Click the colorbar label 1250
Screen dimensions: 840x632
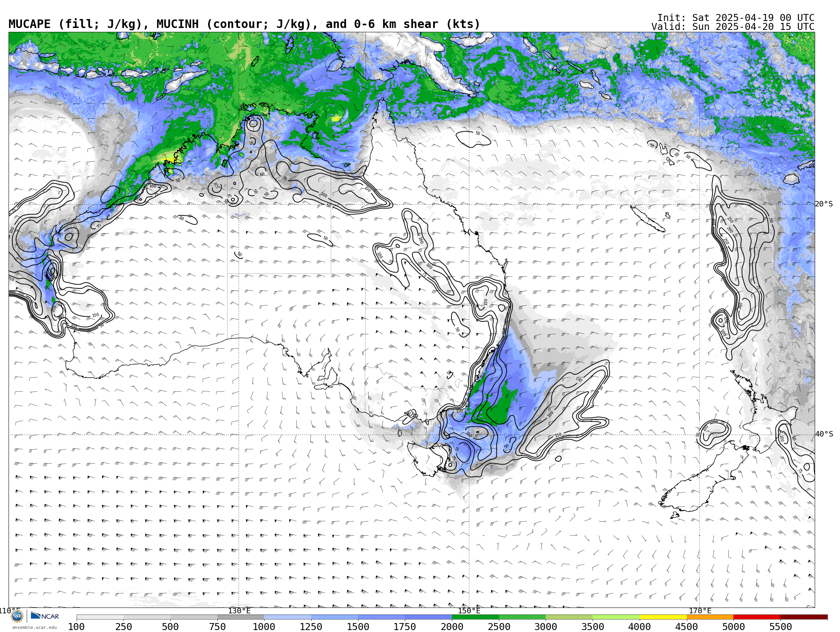click(x=311, y=627)
